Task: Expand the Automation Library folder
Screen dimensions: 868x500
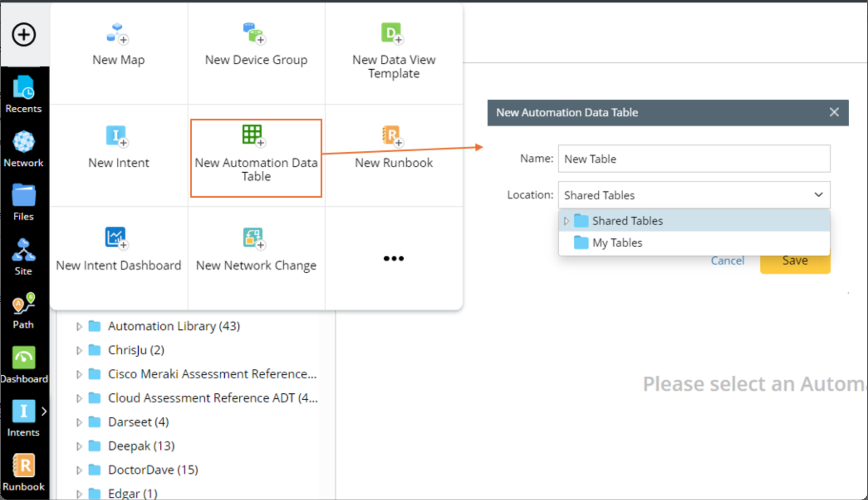Action: coord(79,326)
